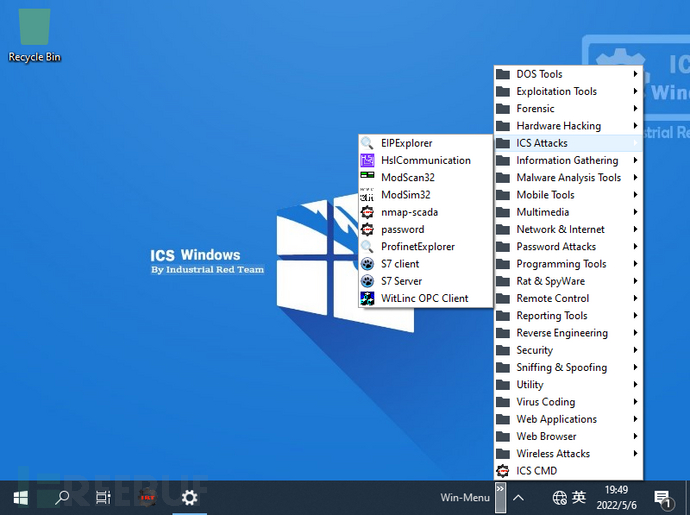Choose the password item in submenu

coord(402,229)
